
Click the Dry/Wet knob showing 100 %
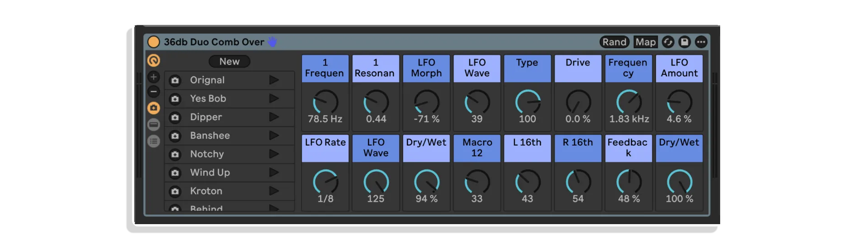[x=679, y=182]
